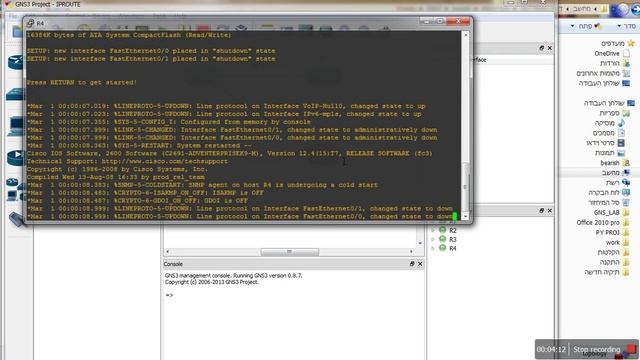Image resolution: width=640 pixels, height=360 pixels.
Task: Click מחשב breadcrumb in Explorer address bar
Action: pyautogui.click(x=582, y=9)
